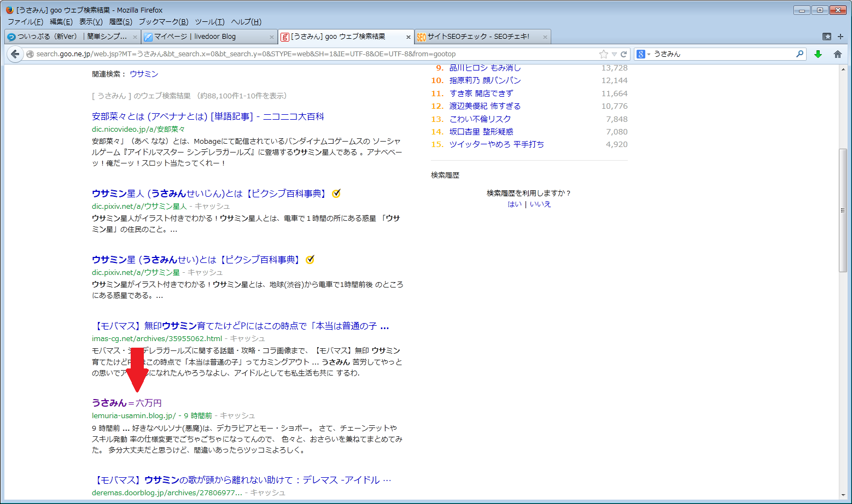The width and height of the screenshot is (852, 504).
Task: Close the SEOチェキ tab
Action: [x=545, y=37]
